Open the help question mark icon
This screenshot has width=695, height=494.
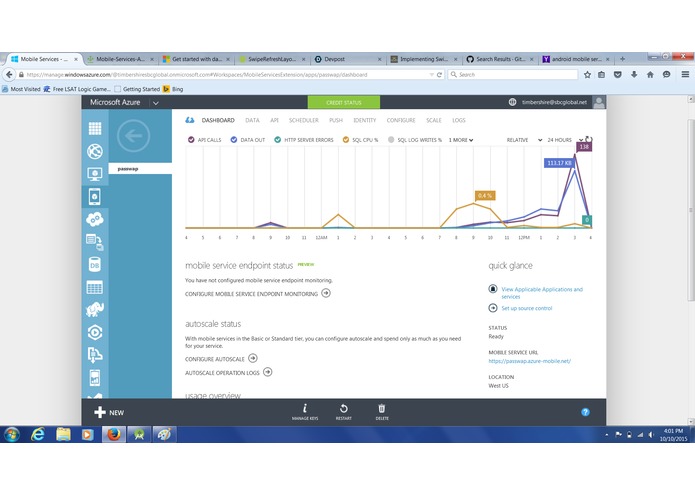pyautogui.click(x=585, y=412)
